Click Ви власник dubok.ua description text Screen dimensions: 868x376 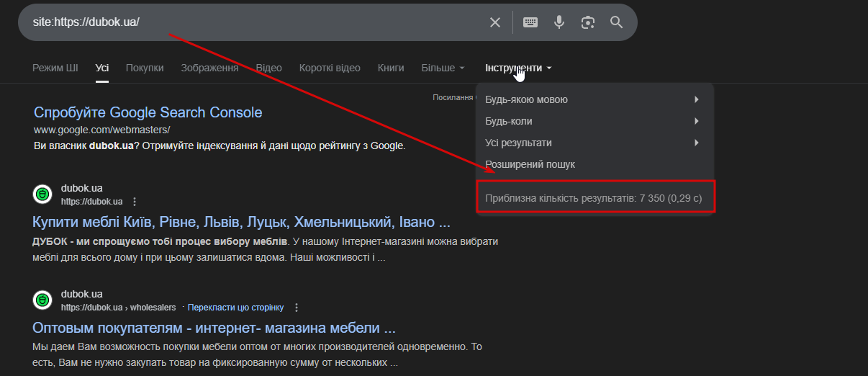(220, 146)
